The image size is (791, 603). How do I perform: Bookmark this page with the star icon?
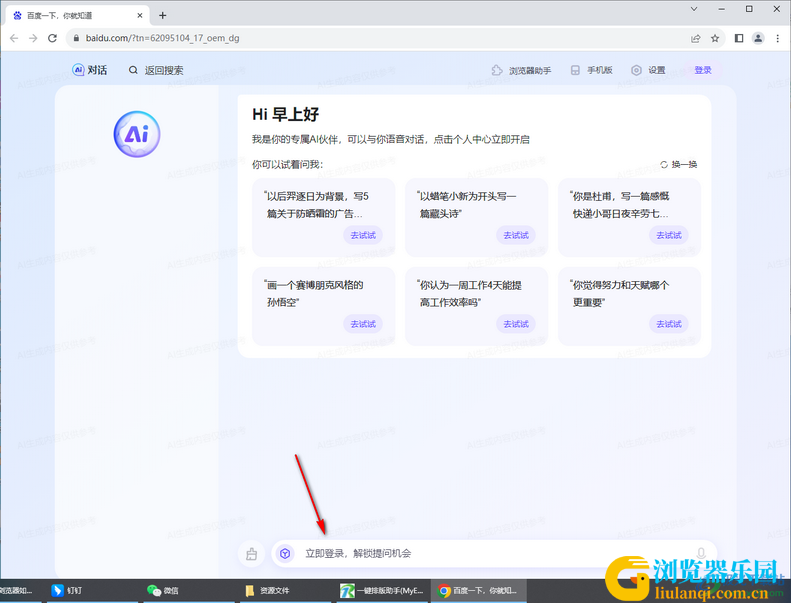(715, 38)
